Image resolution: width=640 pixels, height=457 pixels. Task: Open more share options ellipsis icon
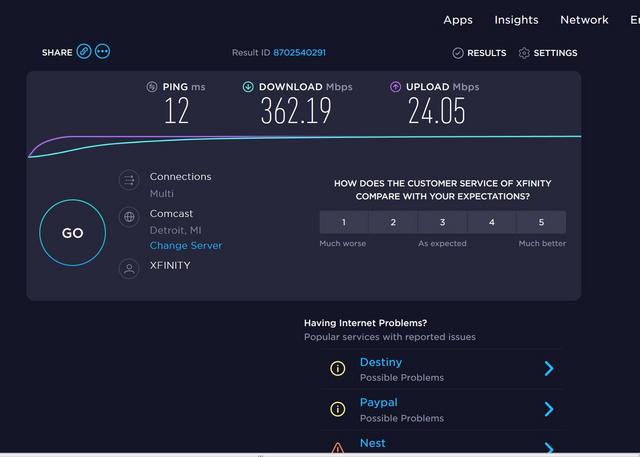(102, 51)
